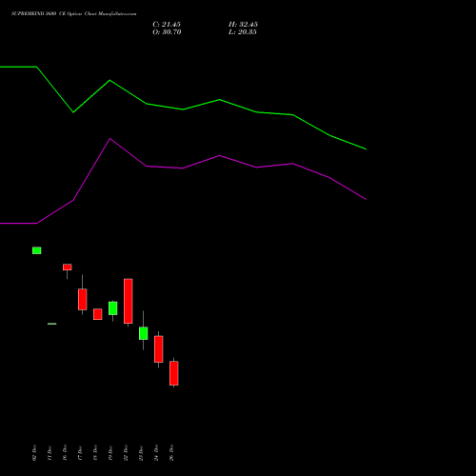Viewport: 476px width, 476px height.
Task: Select the red candlestick above 18 Dec
Action: (98, 314)
